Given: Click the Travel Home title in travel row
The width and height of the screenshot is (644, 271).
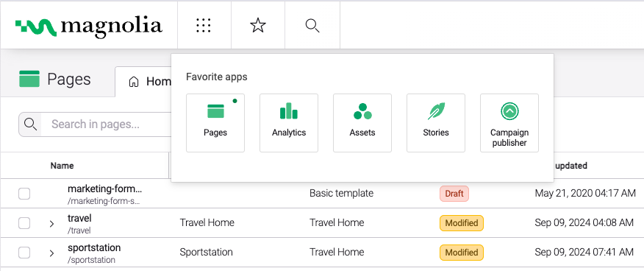Looking at the screenshot, I should (207, 223).
